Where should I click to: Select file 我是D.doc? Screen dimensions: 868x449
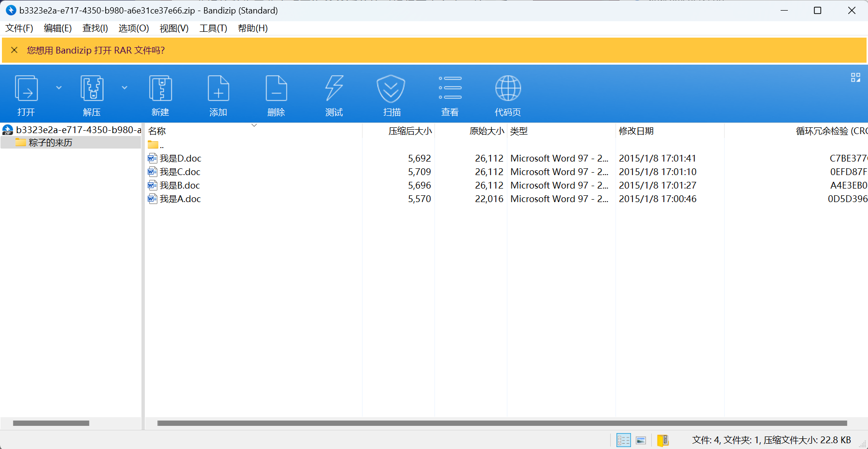point(180,158)
